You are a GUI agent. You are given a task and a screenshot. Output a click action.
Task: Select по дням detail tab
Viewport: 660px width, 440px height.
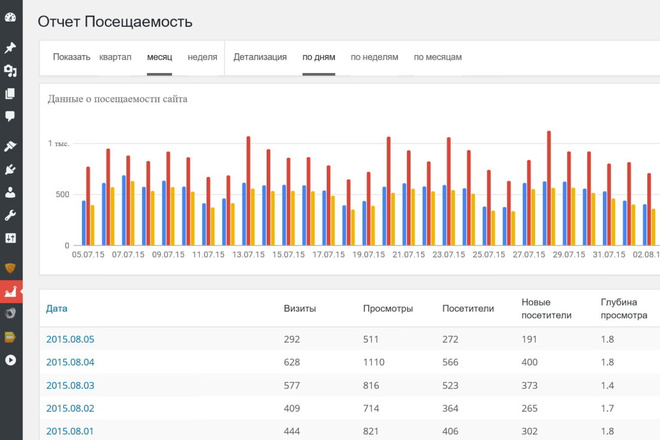(x=319, y=57)
